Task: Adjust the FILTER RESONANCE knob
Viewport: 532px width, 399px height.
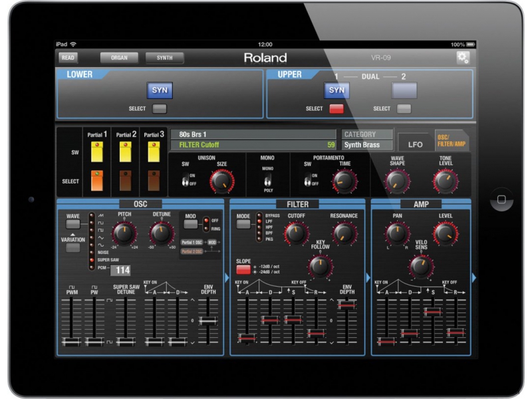Action: tap(344, 234)
